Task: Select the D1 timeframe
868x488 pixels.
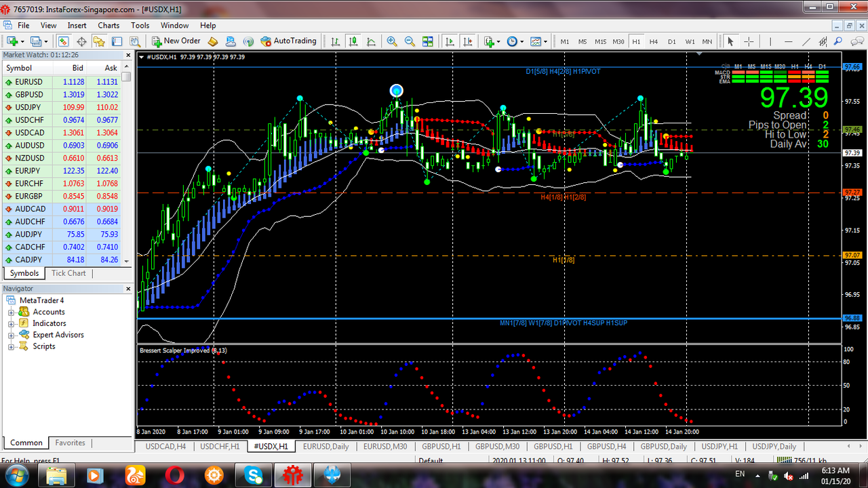Action: coord(672,42)
